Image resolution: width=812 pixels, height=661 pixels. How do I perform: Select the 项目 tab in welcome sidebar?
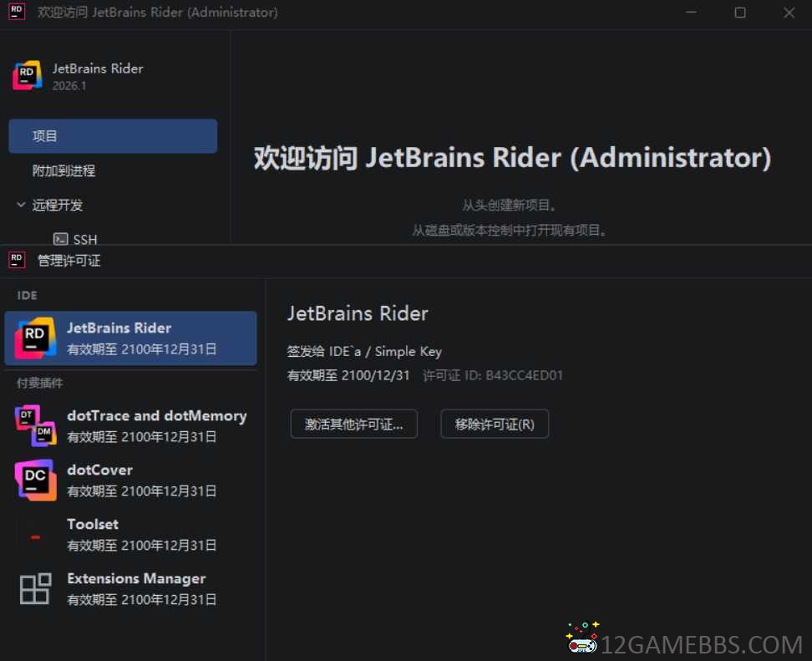pos(113,136)
